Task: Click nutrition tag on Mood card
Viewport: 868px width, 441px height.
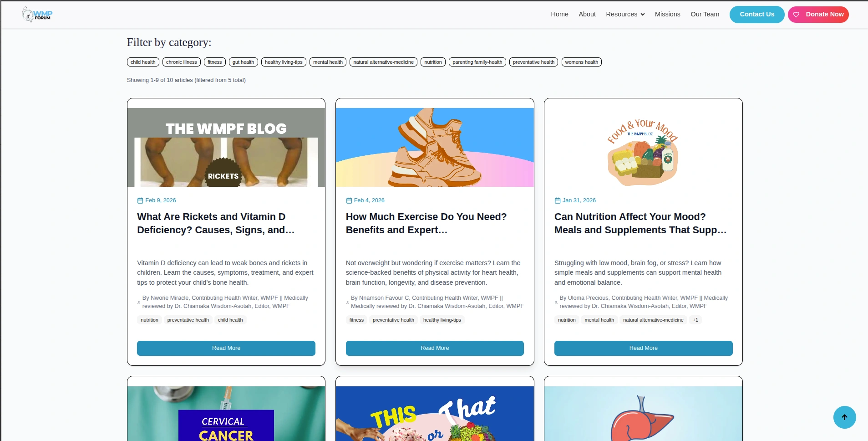Action: click(x=567, y=320)
